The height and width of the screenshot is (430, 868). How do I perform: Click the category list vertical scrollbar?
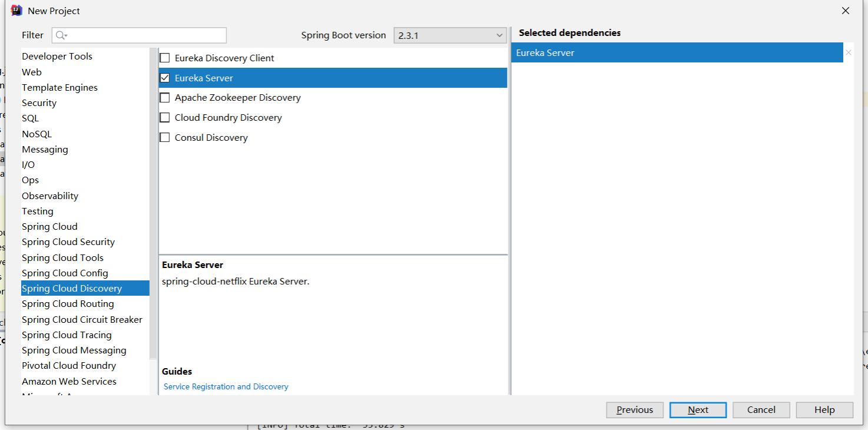coord(154,203)
